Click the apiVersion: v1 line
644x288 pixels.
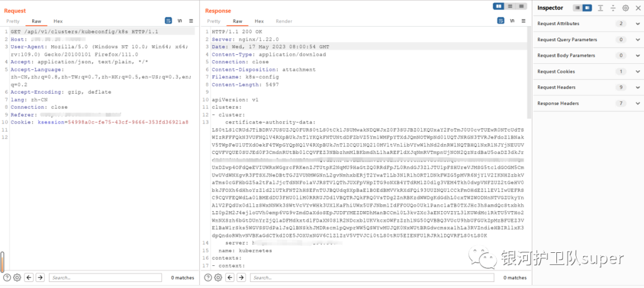[235, 100]
